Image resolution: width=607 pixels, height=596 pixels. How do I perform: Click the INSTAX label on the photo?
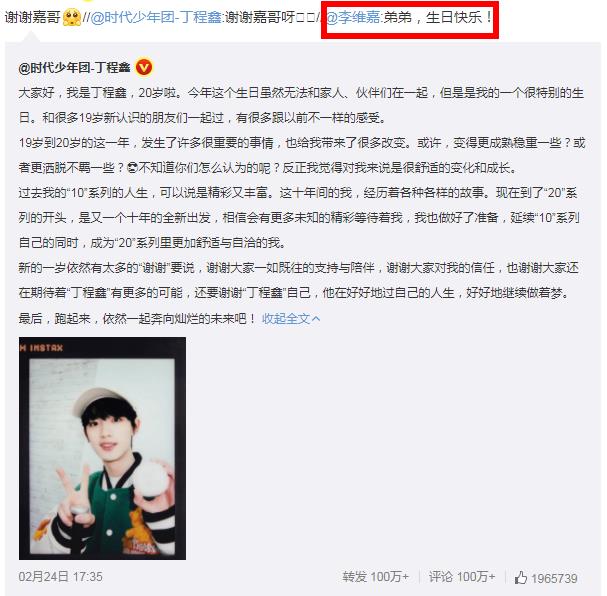[41, 348]
